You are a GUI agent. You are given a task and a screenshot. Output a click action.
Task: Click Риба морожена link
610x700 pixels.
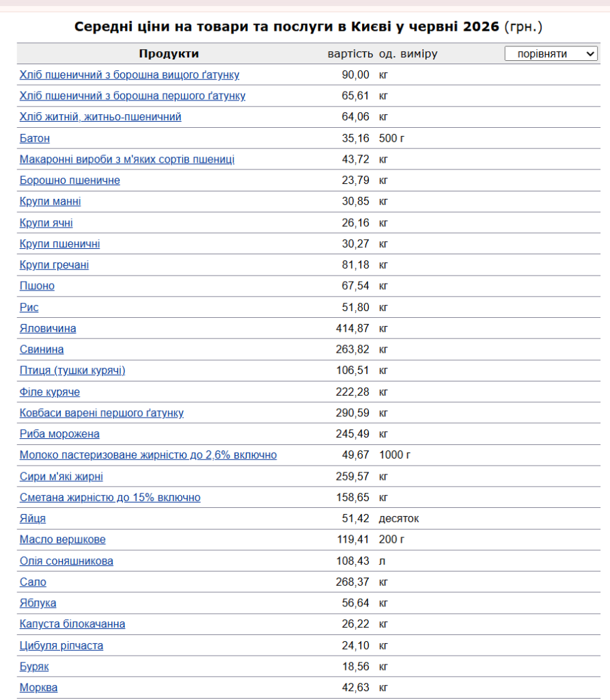(x=59, y=434)
